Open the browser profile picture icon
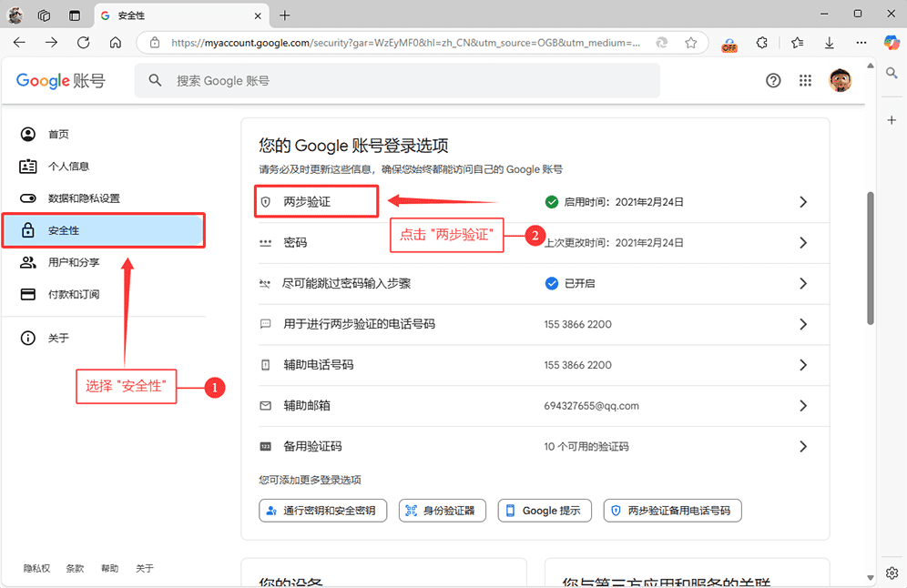Image resolution: width=907 pixels, height=588 pixels. click(15, 15)
